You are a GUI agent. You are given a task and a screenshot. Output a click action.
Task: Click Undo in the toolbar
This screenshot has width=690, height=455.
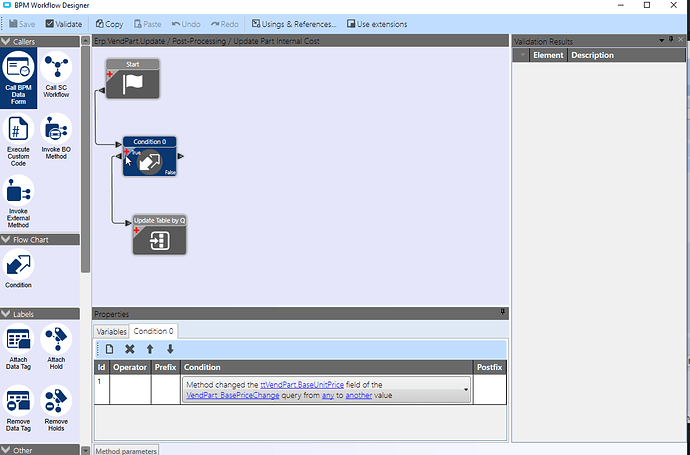click(186, 24)
